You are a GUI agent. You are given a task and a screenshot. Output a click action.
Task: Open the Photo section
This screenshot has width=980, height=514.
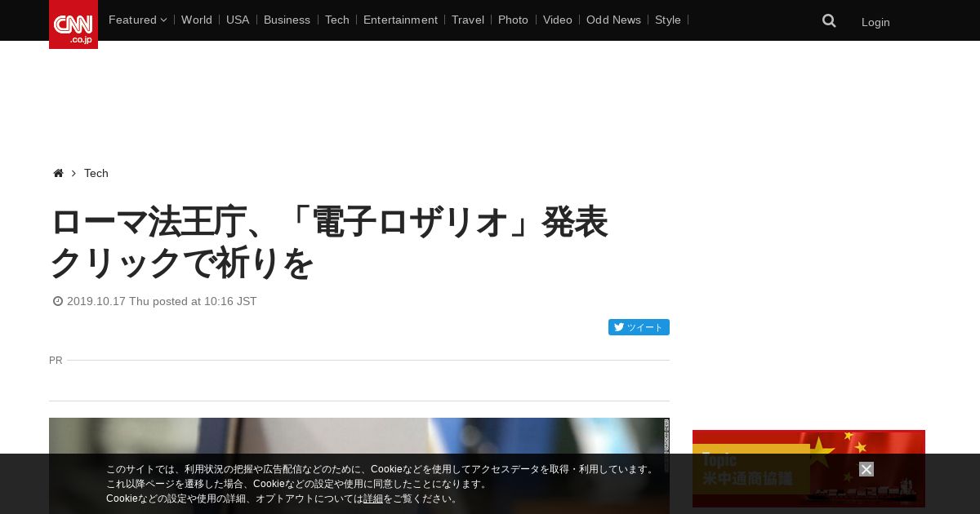513,20
